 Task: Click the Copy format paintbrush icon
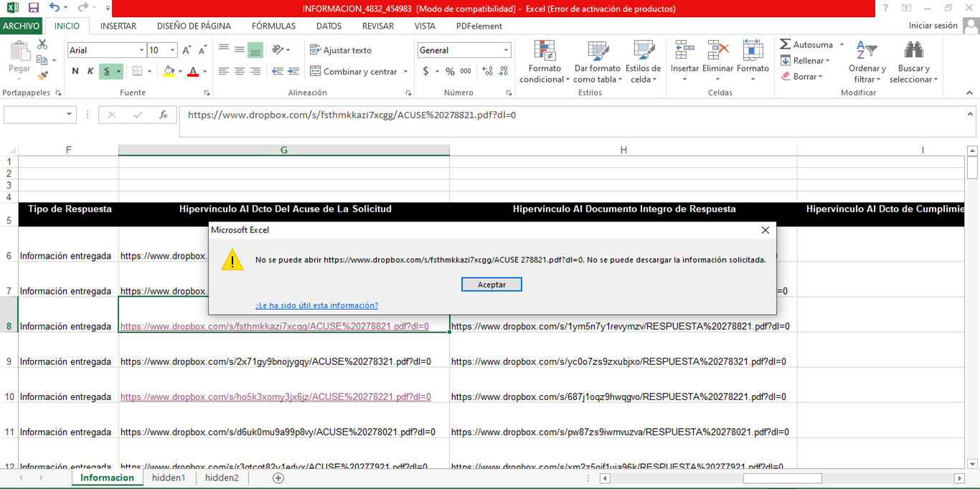pos(42,76)
